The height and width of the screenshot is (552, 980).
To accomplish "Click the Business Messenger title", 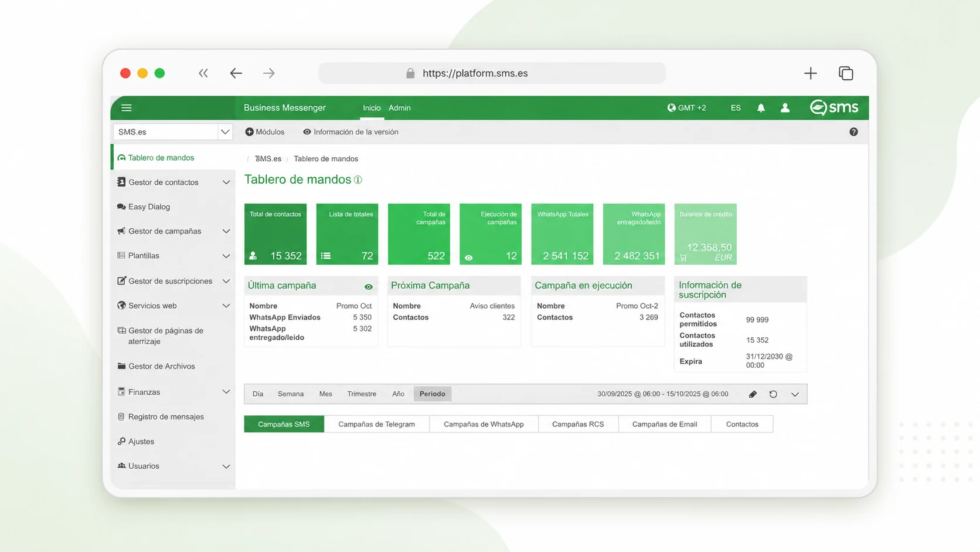I will 285,108.
